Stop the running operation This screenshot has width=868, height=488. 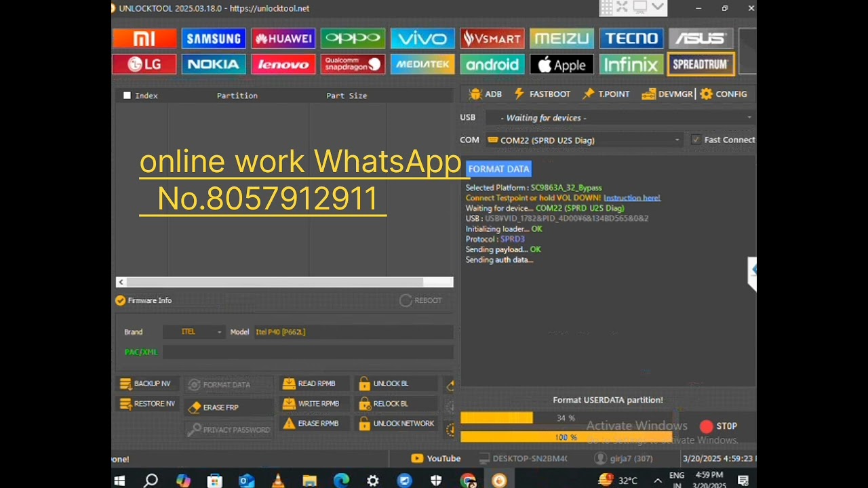(718, 426)
